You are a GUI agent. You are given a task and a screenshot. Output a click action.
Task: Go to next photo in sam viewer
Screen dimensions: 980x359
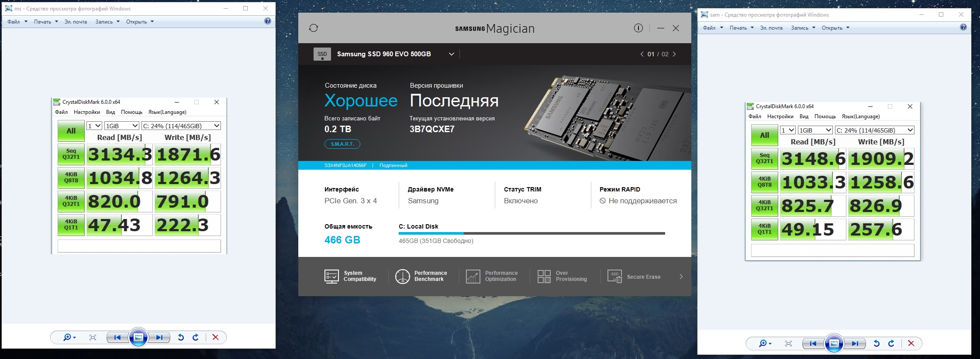coord(855,343)
